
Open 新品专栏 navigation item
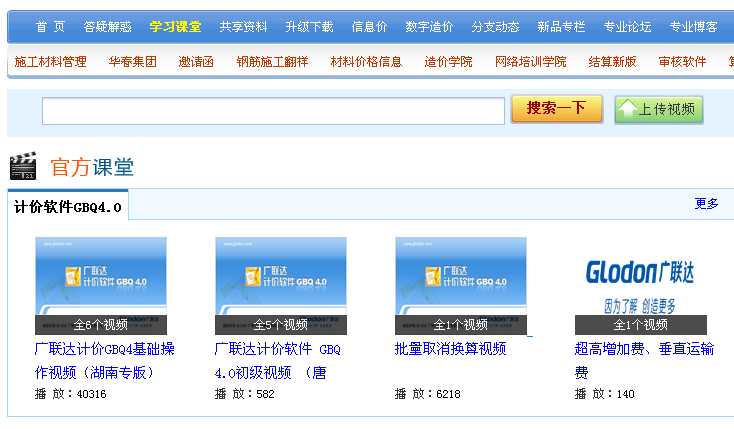pyautogui.click(x=561, y=27)
